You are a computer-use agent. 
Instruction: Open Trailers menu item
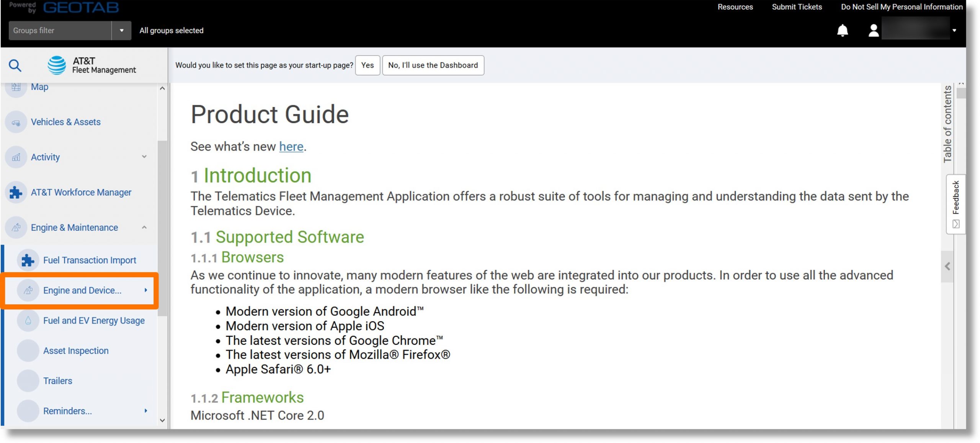(x=57, y=381)
